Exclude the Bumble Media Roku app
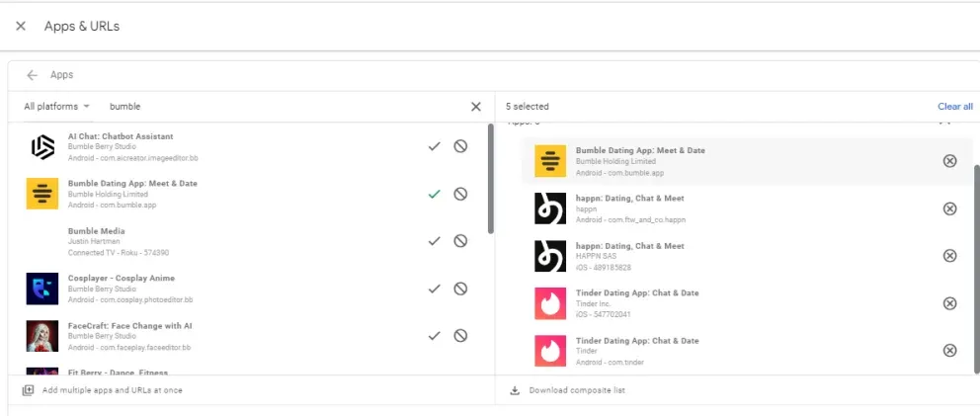Image resolution: width=980 pixels, height=416 pixels. (460, 241)
